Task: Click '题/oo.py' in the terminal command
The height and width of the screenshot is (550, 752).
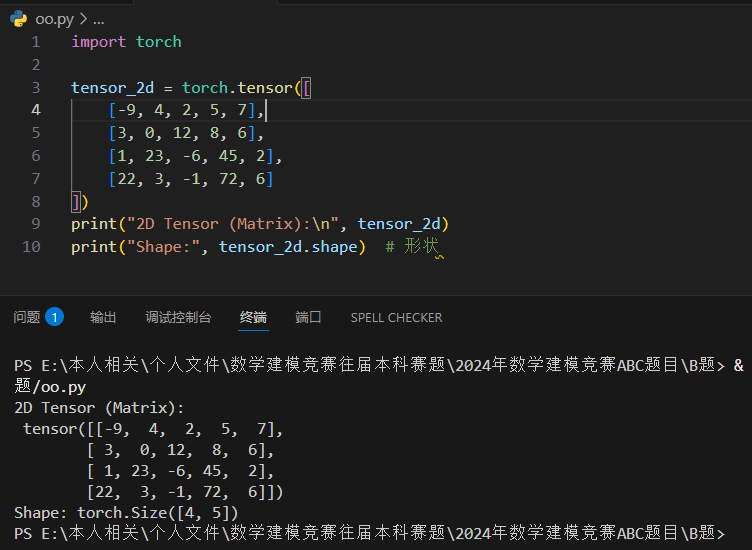Action: point(50,387)
